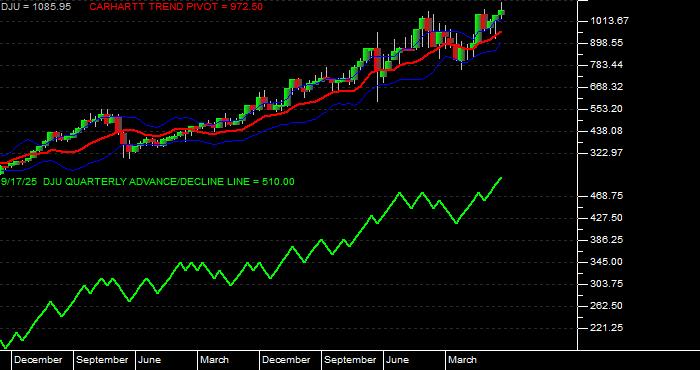Click the 221.25 axis label
Screen dimensions: 700x370
(603, 328)
